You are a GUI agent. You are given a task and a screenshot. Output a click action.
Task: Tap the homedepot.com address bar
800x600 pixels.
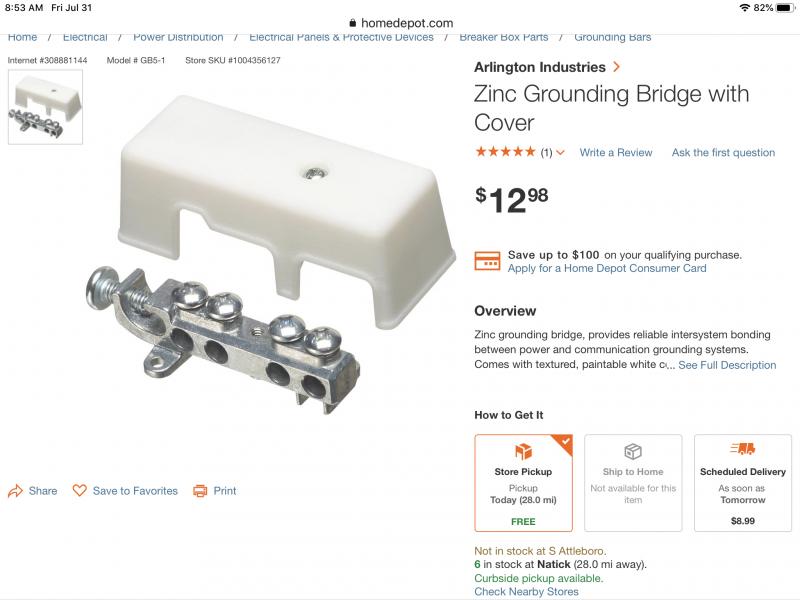pos(400,23)
